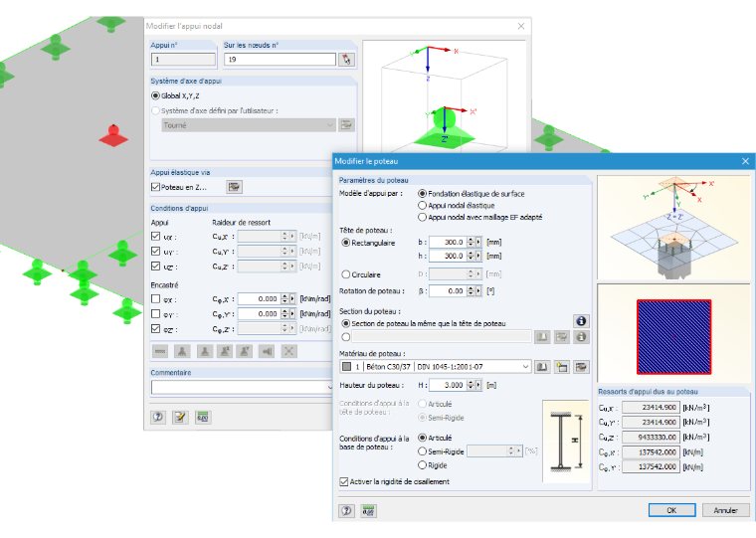Open the section library icon in Section du poteau

pyautogui.click(x=542, y=337)
